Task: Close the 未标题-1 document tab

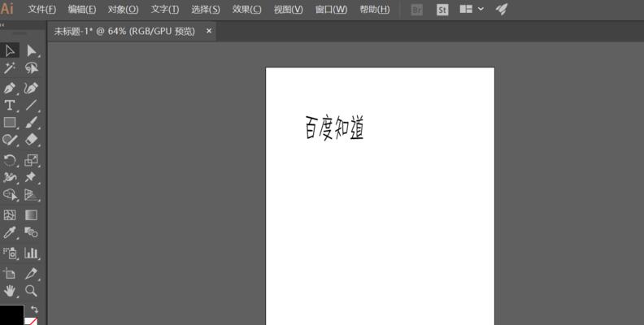Action: tap(209, 31)
